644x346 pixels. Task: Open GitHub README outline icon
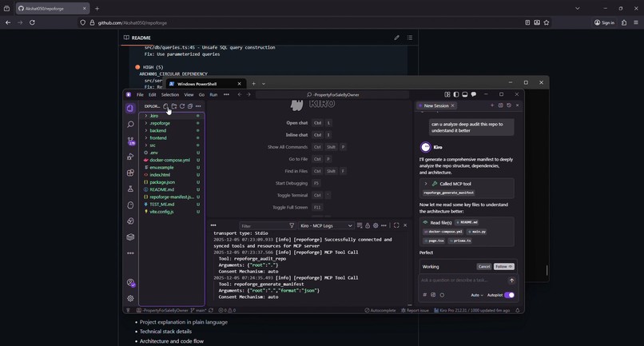coord(409,38)
